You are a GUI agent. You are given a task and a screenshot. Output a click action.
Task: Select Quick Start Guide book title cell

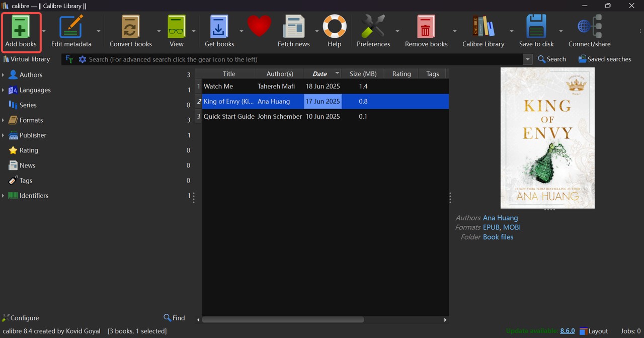(x=228, y=117)
